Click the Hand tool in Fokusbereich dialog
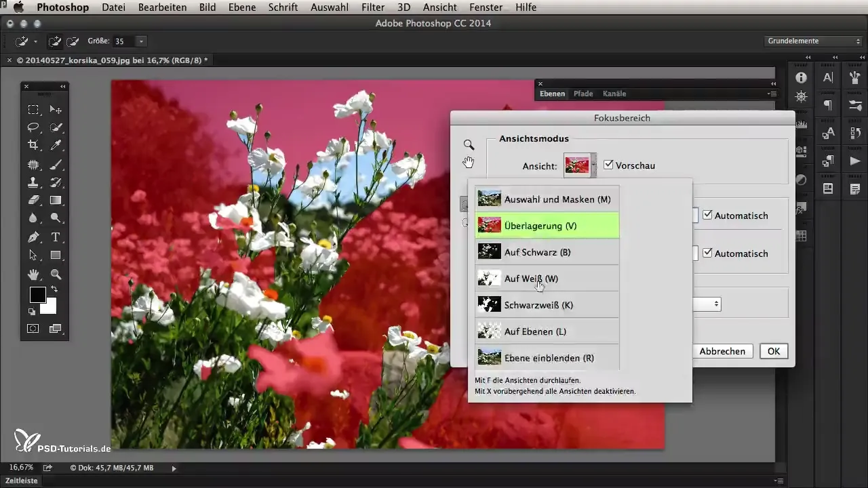 pos(469,161)
